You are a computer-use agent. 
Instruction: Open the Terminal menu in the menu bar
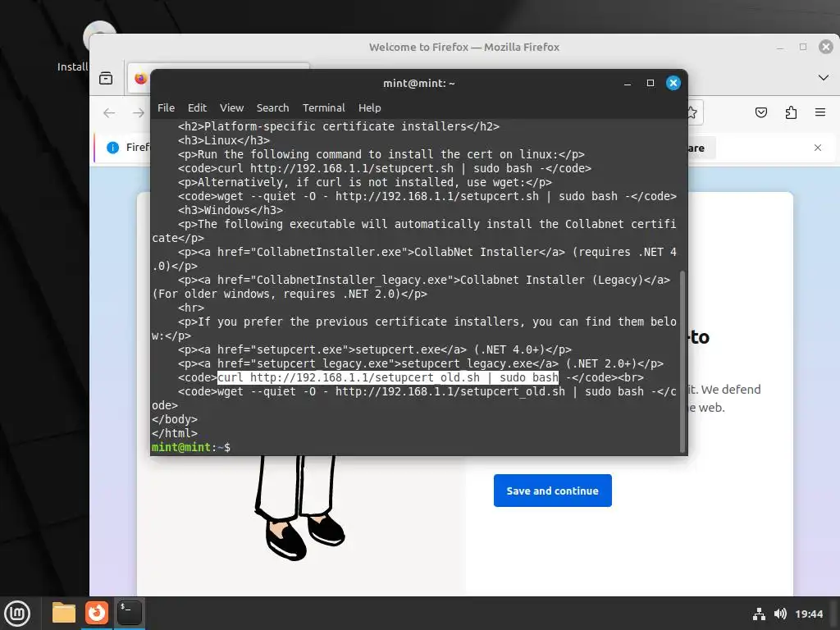click(323, 107)
